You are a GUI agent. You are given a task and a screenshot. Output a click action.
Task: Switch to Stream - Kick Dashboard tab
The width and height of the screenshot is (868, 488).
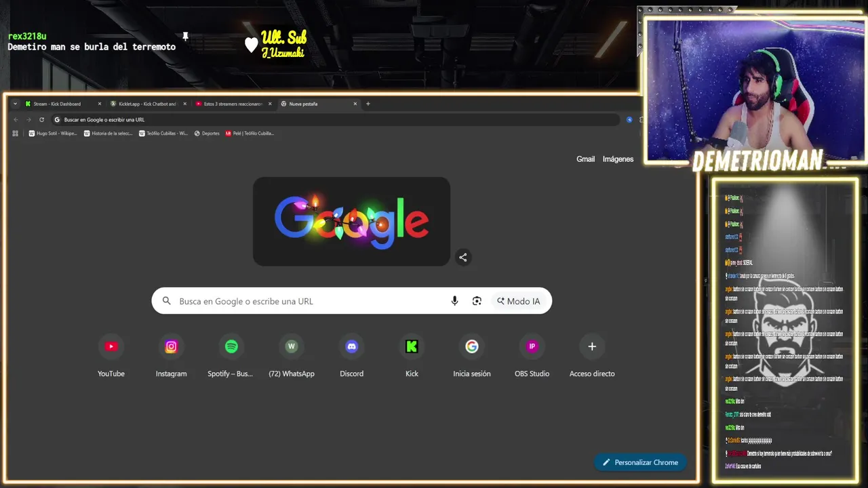(62, 104)
